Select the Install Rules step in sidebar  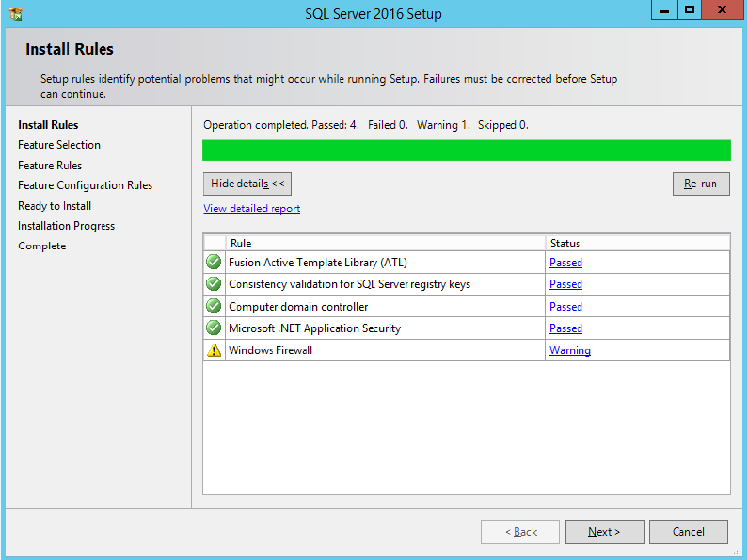(48, 125)
